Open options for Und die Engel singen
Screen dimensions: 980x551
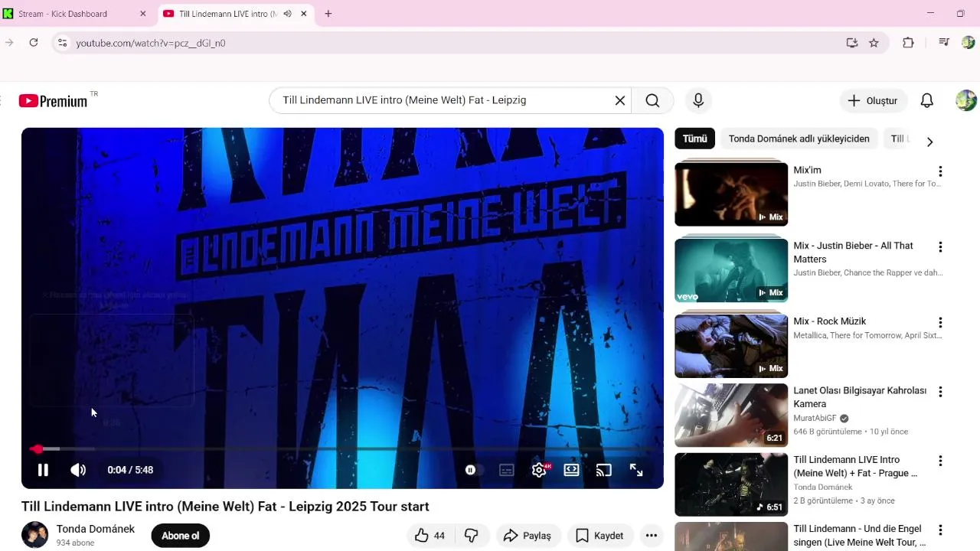tap(940, 530)
